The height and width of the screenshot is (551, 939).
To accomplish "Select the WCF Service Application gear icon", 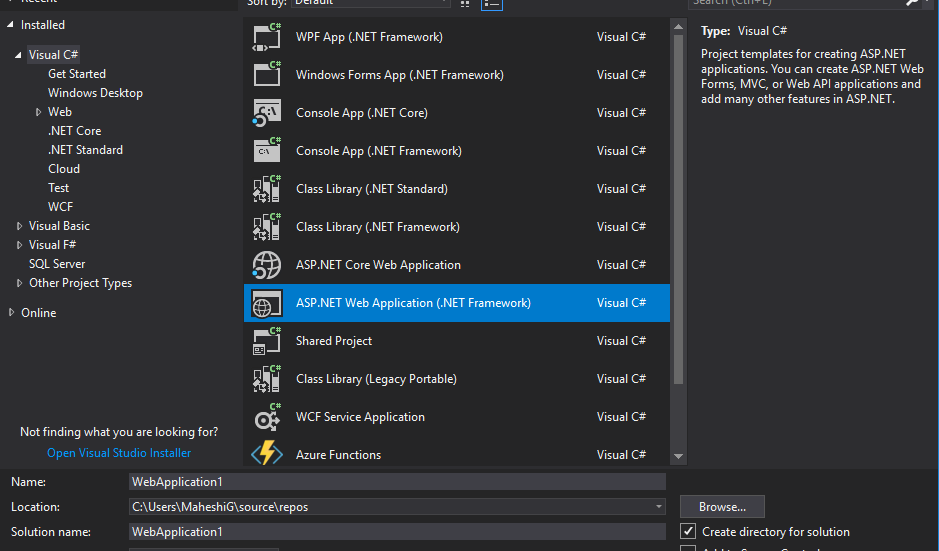I will (x=267, y=417).
